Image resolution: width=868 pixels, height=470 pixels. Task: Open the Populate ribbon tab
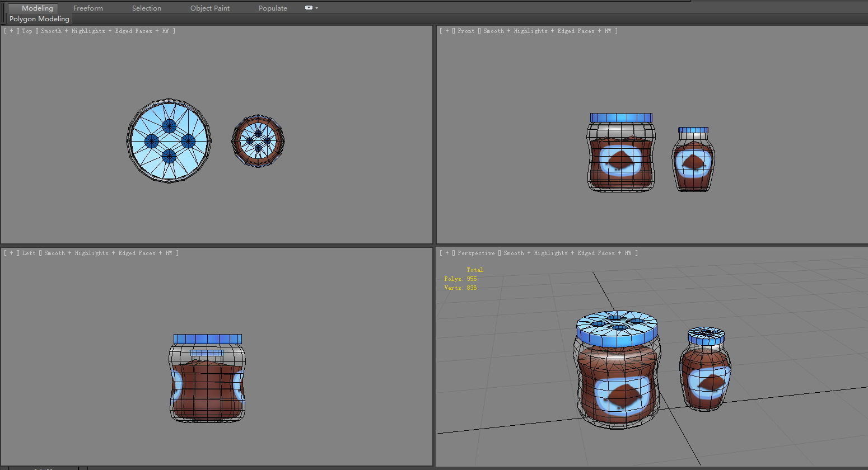pyautogui.click(x=273, y=8)
